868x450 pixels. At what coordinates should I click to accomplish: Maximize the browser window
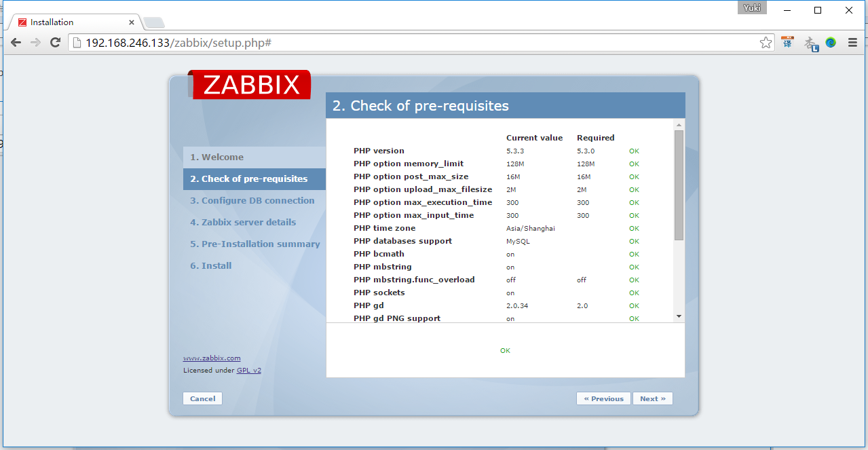pyautogui.click(x=818, y=10)
